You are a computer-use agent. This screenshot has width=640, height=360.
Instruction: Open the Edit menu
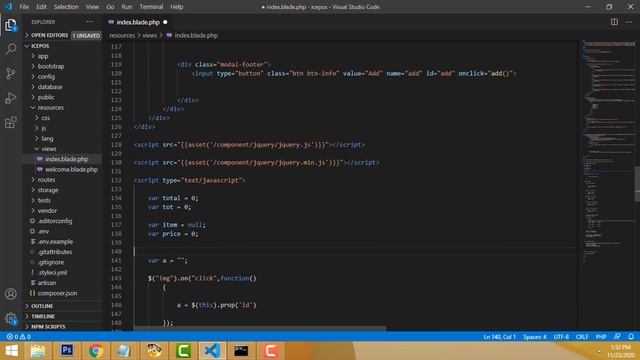pos(41,7)
